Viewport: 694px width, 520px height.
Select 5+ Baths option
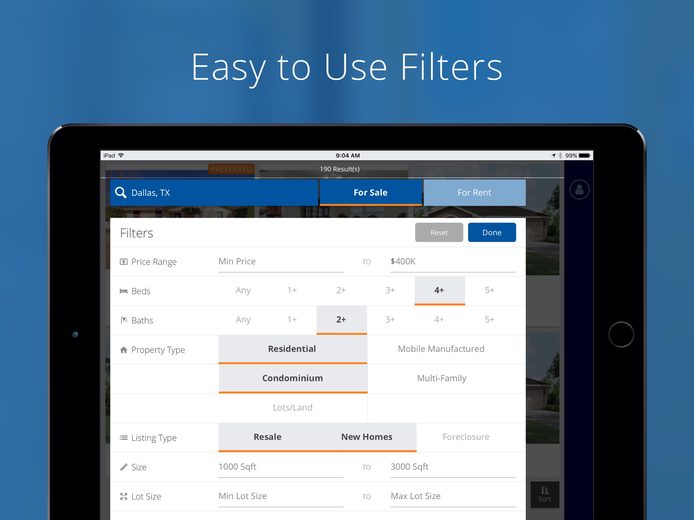pyautogui.click(x=490, y=320)
